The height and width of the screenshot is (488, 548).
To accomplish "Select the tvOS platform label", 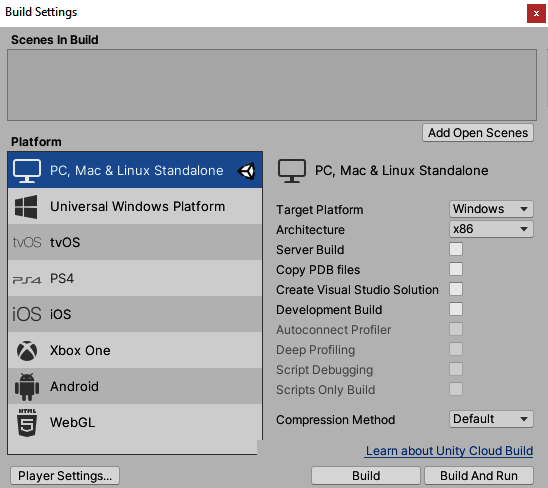I will tap(65, 243).
